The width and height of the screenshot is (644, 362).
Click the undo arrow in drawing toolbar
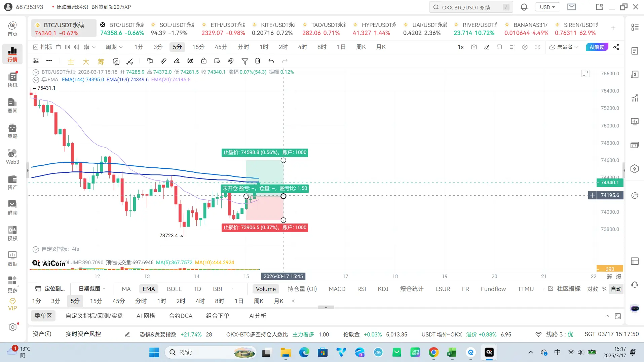(271, 61)
